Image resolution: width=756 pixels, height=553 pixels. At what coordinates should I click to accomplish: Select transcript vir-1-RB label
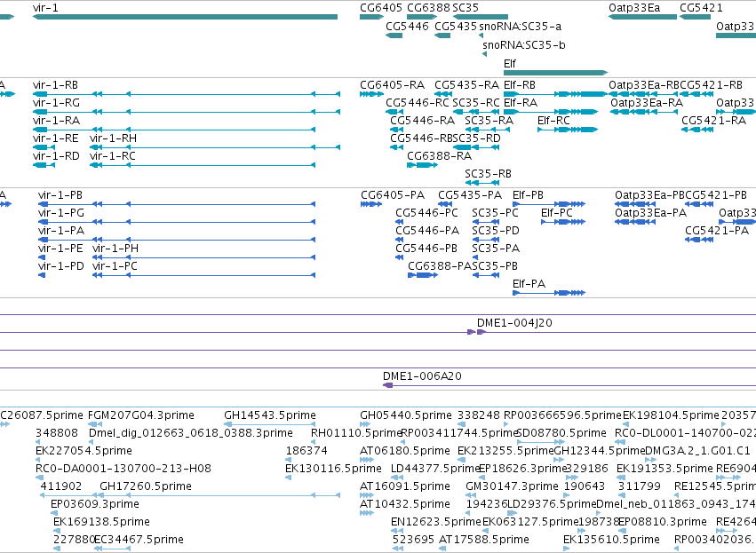tap(55, 85)
